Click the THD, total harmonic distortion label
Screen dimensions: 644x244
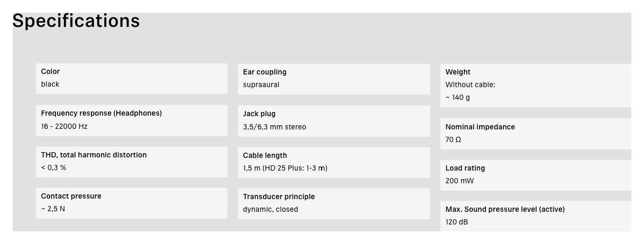tap(94, 155)
